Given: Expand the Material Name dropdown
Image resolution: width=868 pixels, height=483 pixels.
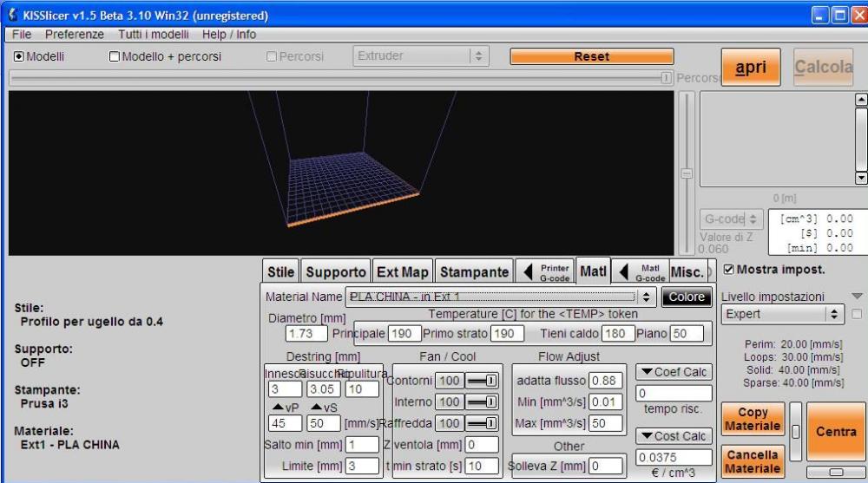Looking at the screenshot, I should 647,297.
